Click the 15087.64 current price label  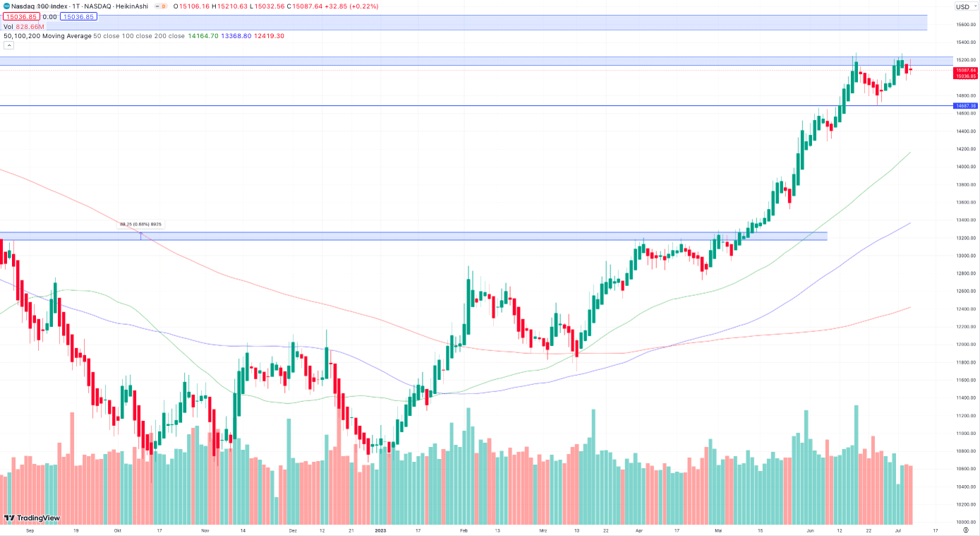(965, 71)
